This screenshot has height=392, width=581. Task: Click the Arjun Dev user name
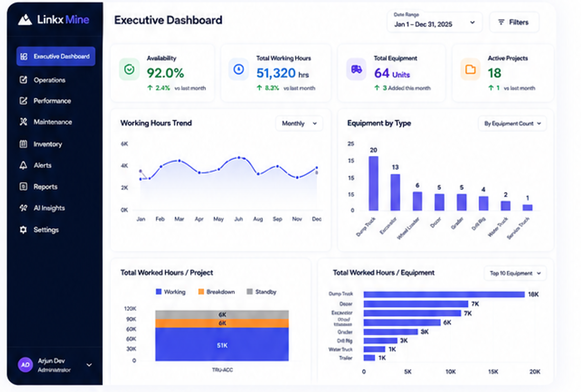pos(51,361)
